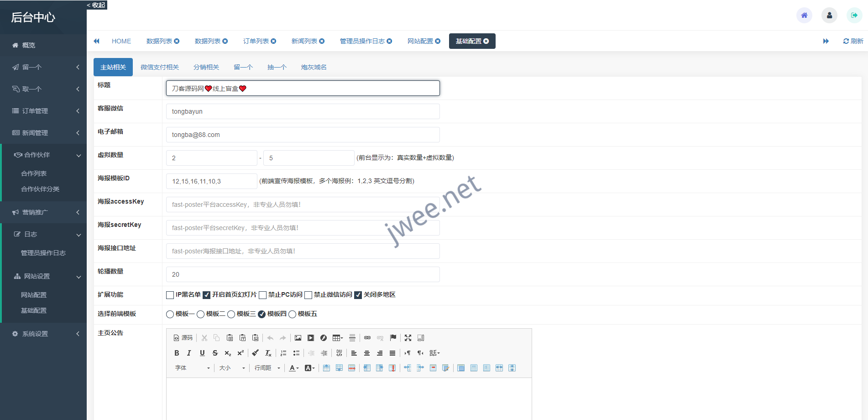Paste as plain text icon
This screenshot has width=868, height=420.
(x=243, y=338)
